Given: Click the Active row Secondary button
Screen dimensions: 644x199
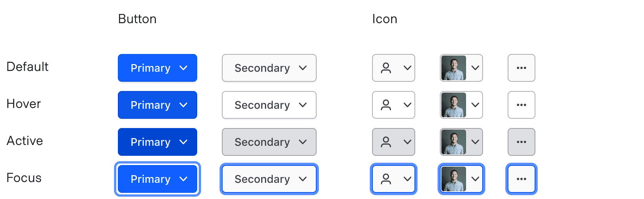Looking at the screenshot, I should (269, 142).
